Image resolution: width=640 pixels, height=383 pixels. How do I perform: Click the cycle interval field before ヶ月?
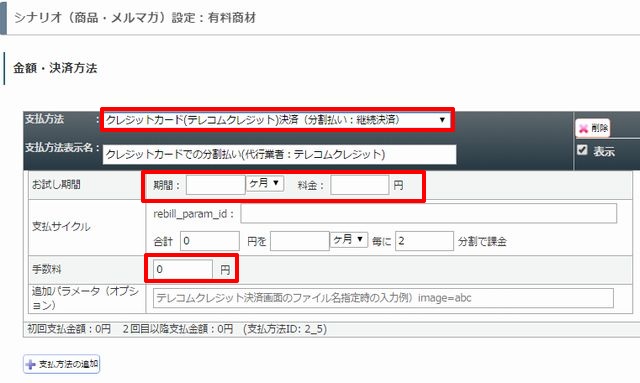coord(300,241)
